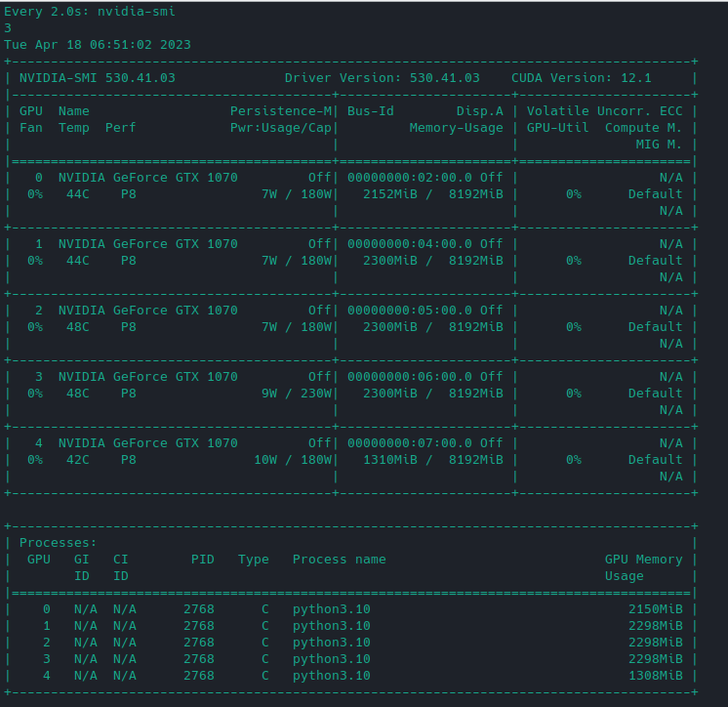Click the 'Process name' column header
728x707 pixels.
340,560
